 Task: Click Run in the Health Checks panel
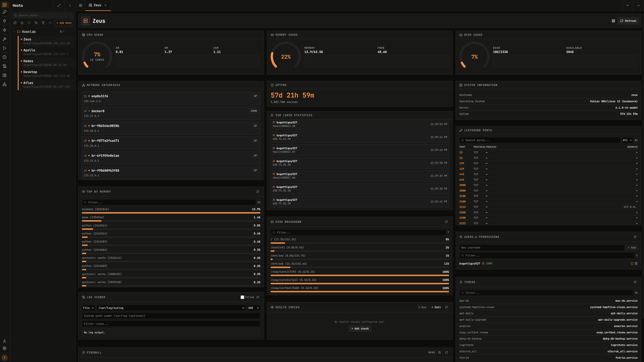point(422,307)
